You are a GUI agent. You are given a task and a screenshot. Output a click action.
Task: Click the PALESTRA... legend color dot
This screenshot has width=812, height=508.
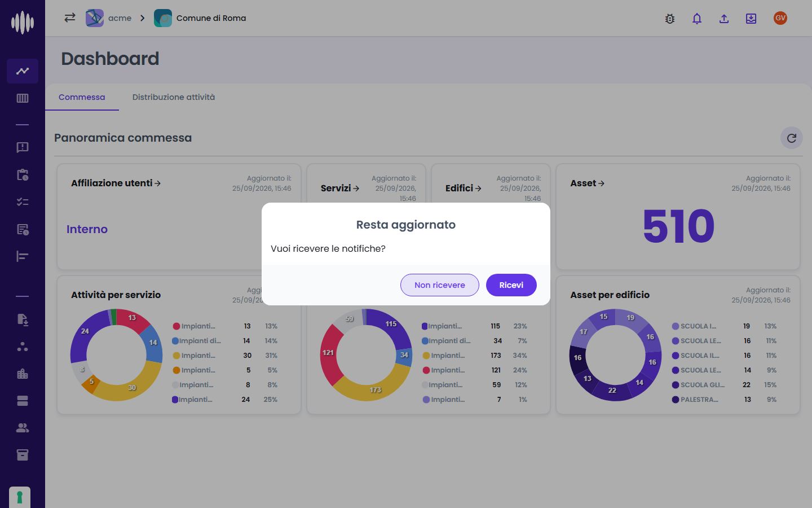click(676, 400)
